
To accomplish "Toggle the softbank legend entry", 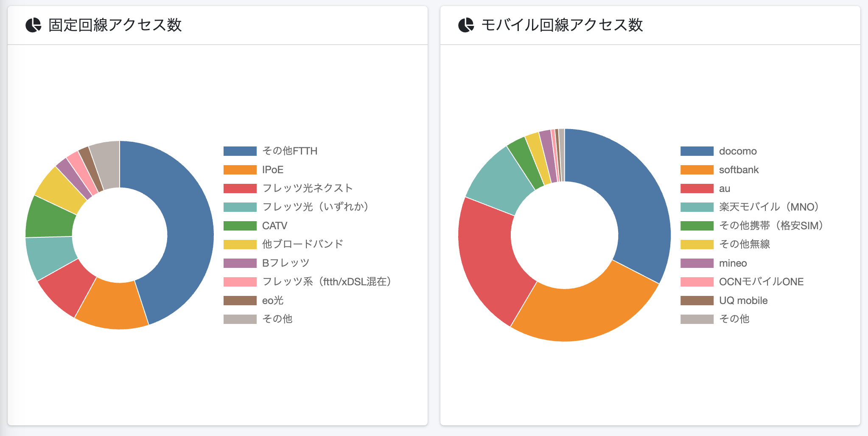I will click(x=739, y=170).
